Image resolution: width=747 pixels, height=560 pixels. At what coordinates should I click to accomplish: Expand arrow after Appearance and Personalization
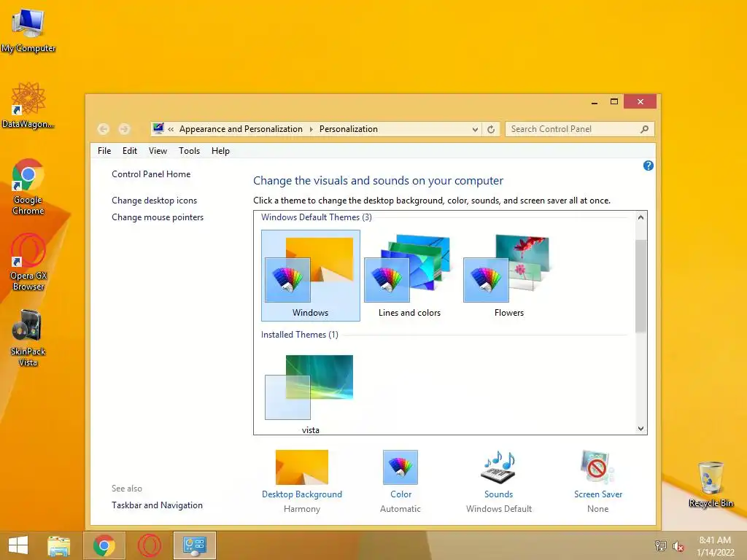point(311,129)
